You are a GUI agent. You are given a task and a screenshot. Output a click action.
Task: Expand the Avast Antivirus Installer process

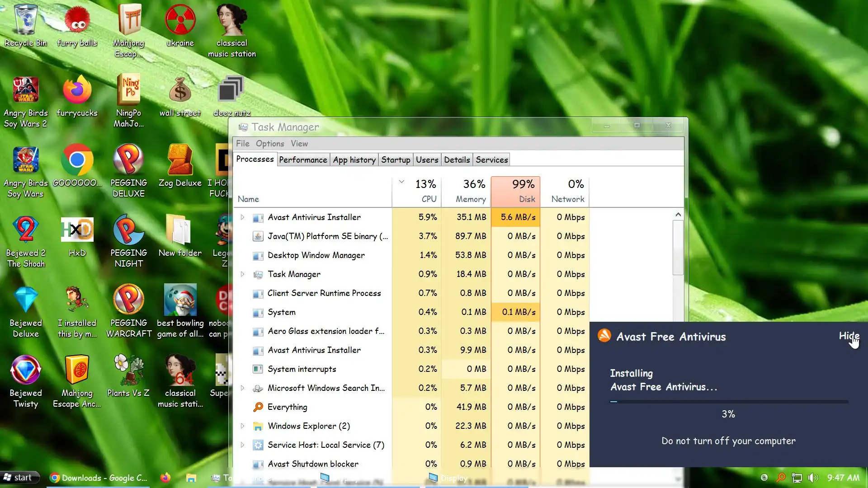click(x=242, y=217)
